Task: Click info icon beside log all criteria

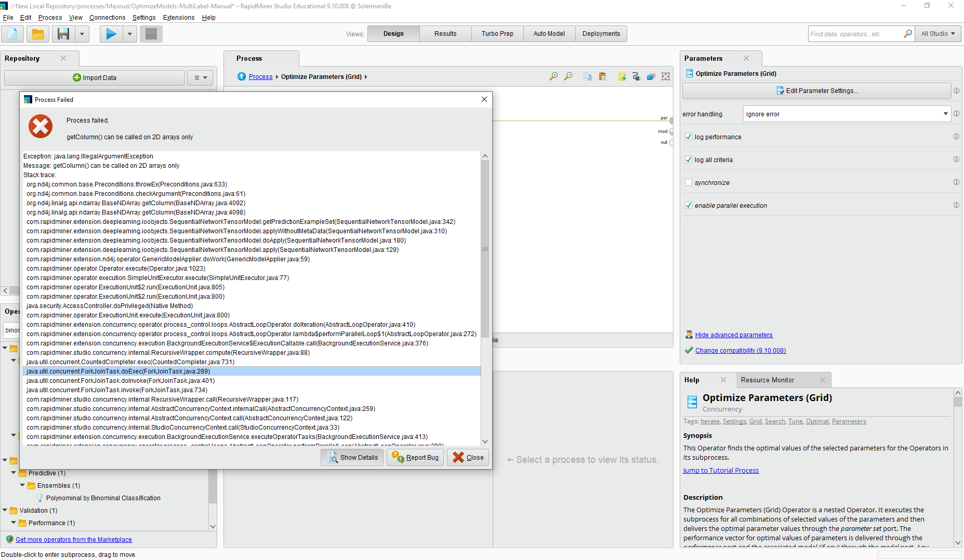Action: (x=956, y=159)
